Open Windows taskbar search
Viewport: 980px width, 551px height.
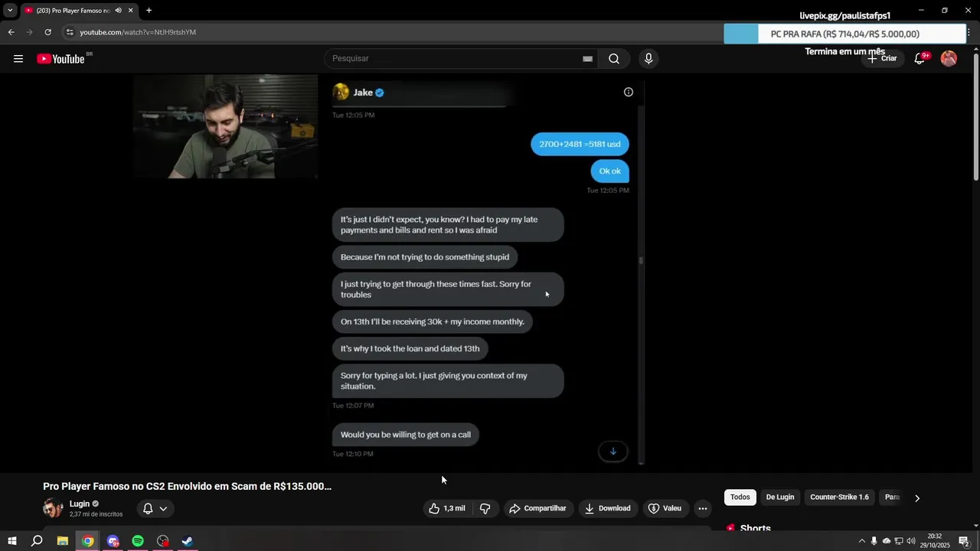[37, 541]
